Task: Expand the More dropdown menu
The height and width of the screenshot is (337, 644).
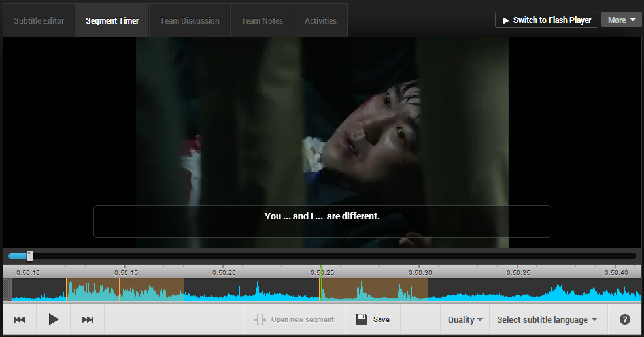Action: click(621, 20)
